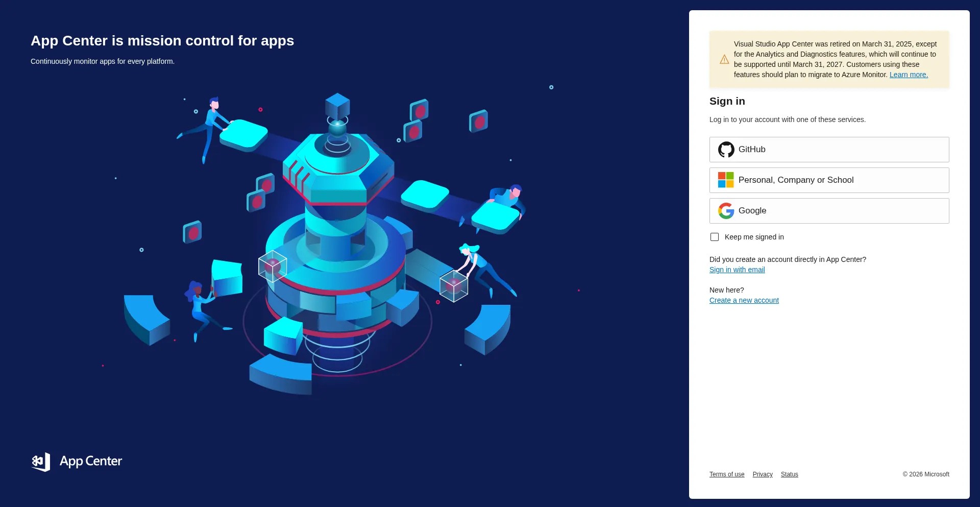Open the Create a new account link
980x507 pixels.
point(744,300)
